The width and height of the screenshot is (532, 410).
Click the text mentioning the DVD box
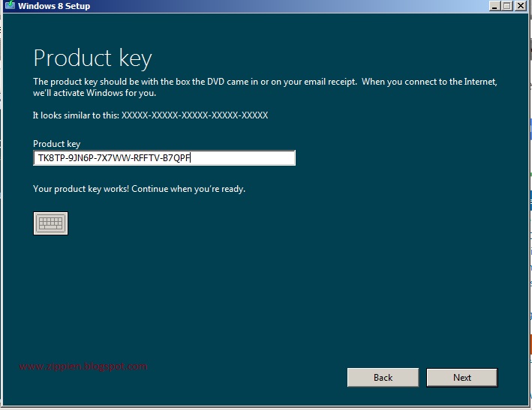pos(265,87)
